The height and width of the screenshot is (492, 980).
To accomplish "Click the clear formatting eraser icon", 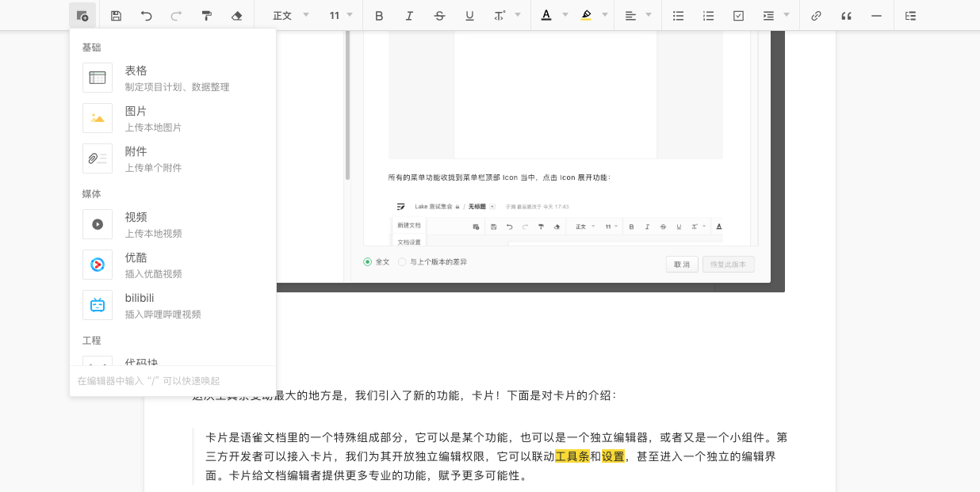I will [236, 15].
